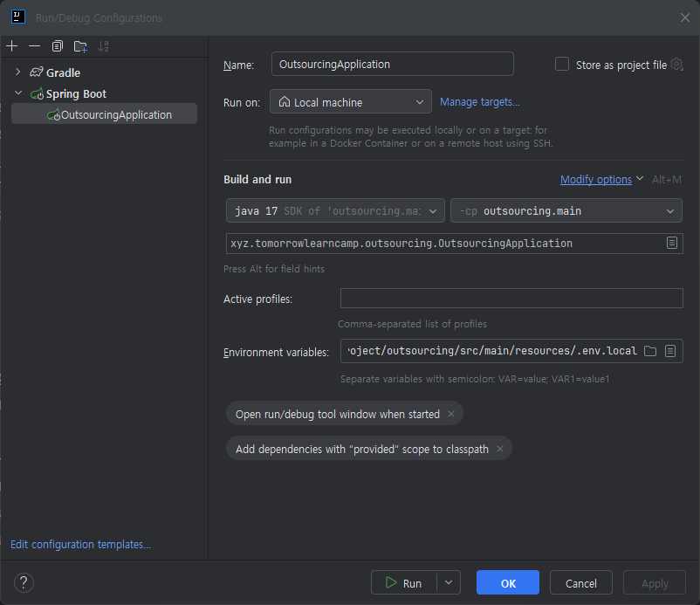Remove the selected configuration with the minus icon
Image resolution: width=700 pixels, height=605 pixels.
[34, 46]
